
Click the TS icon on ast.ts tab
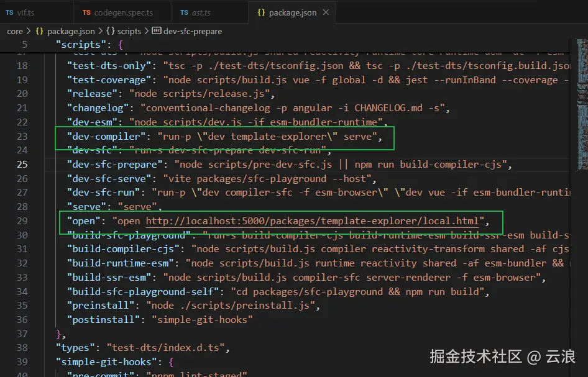click(184, 12)
